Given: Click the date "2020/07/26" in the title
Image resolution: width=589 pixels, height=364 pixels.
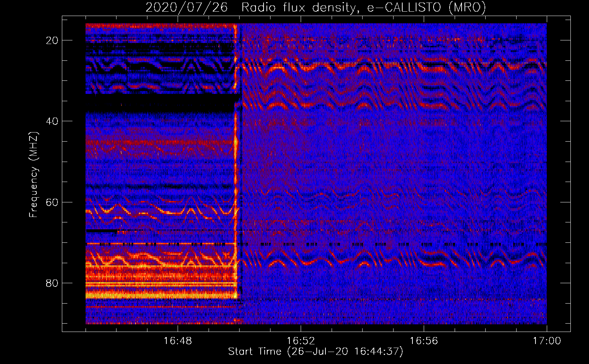Looking at the screenshot, I should 187,7.
